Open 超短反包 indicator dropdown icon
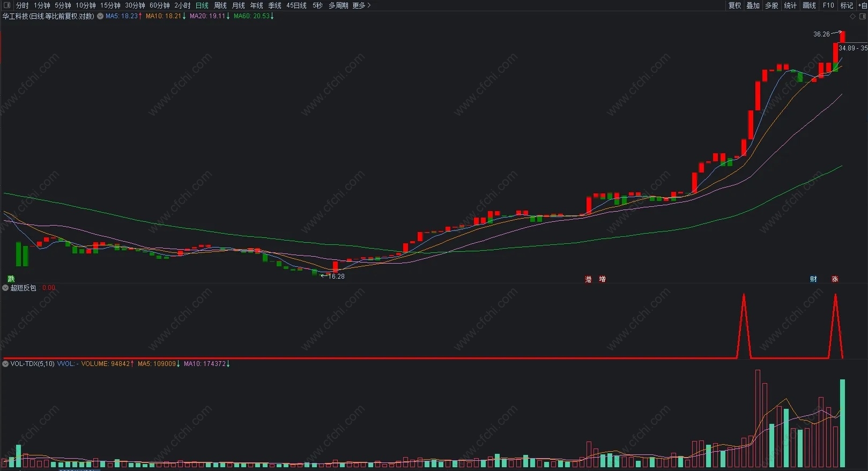 click(5, 288)
